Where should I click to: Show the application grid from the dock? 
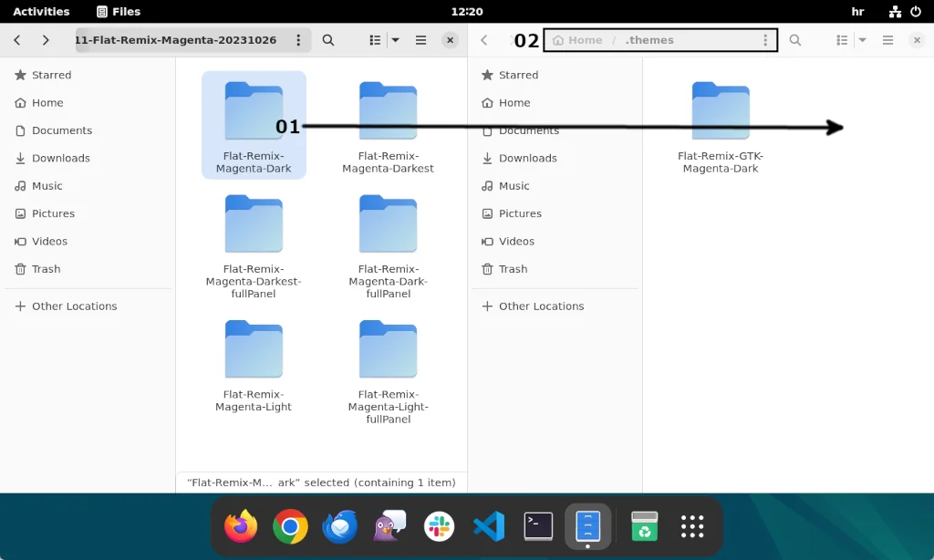pos(692,526)
